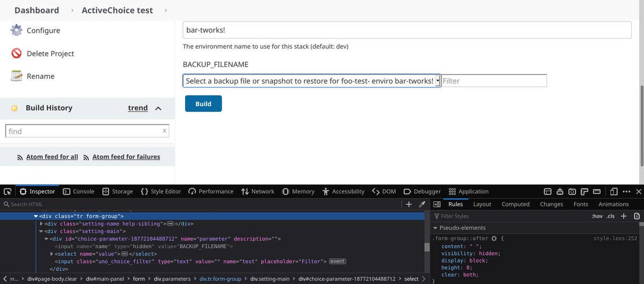Click the 'Atom feed for failures' feed icon
Viewport: 644px width, 284px height.
87,157
